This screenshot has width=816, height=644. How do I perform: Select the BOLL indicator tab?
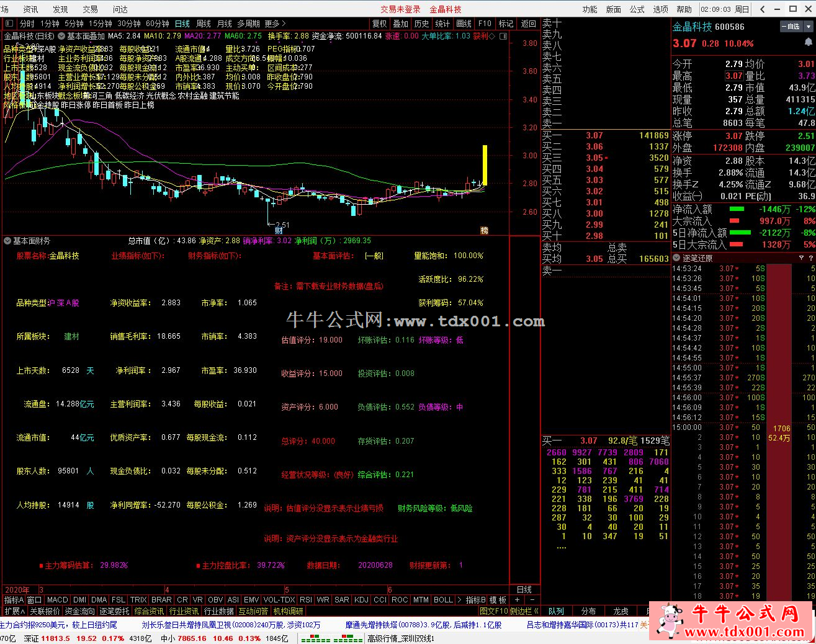(x=443, y=600)
